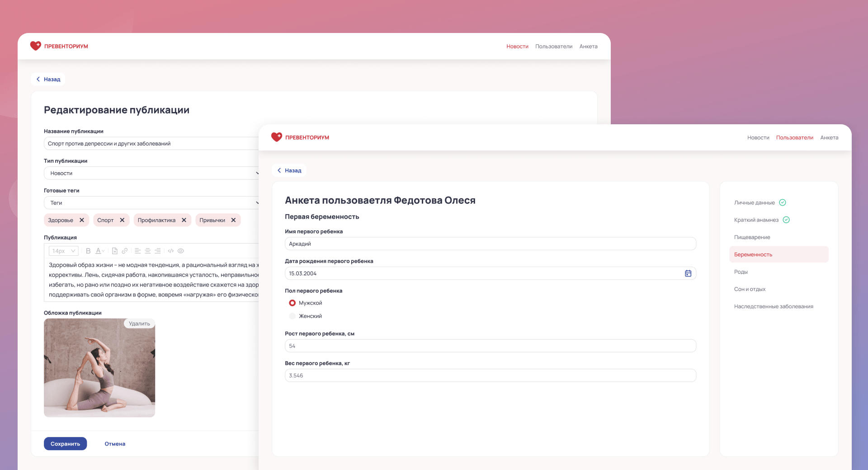Switch the editor to source code view
The height and width of the screenshot is (470, 868).
pos(171,251)
